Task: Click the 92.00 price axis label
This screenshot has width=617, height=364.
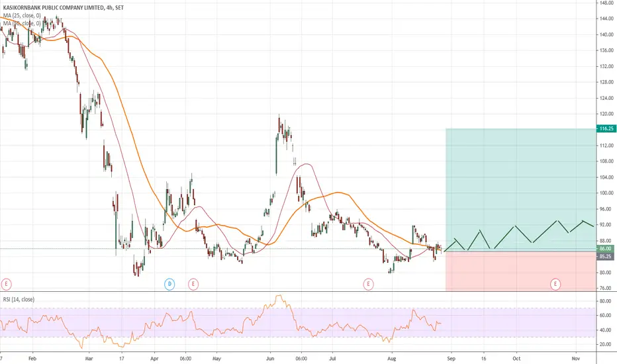Action: (606, 225)
